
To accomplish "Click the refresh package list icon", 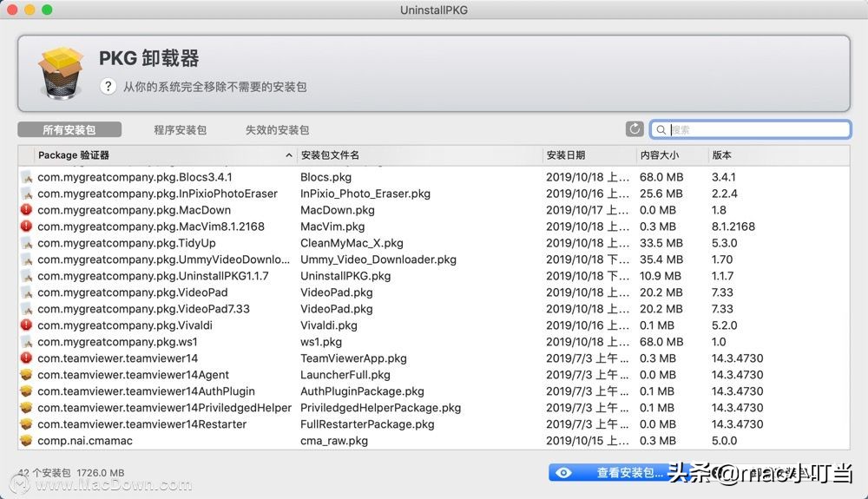I will 635,129.
